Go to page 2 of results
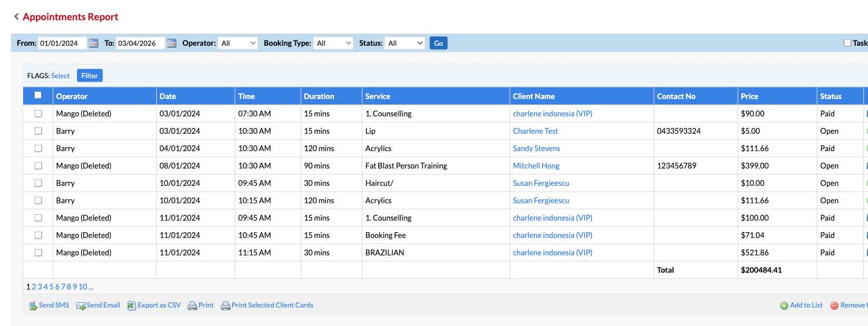 tap(34, 287)
